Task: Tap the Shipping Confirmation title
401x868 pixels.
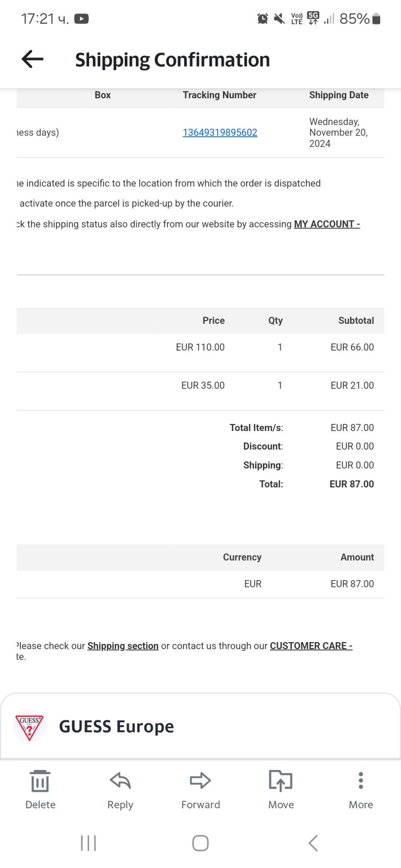Action: click(172, 60)
